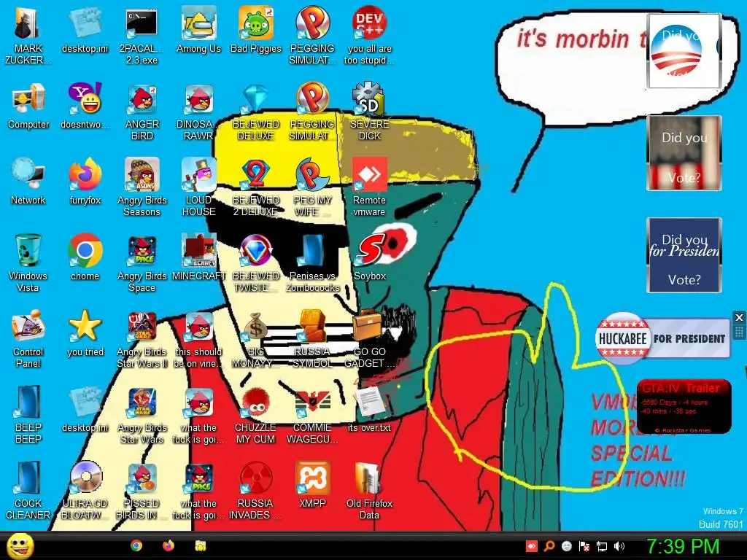Click the smiley face Start button

pyautogui.click(x=20, y=545)
